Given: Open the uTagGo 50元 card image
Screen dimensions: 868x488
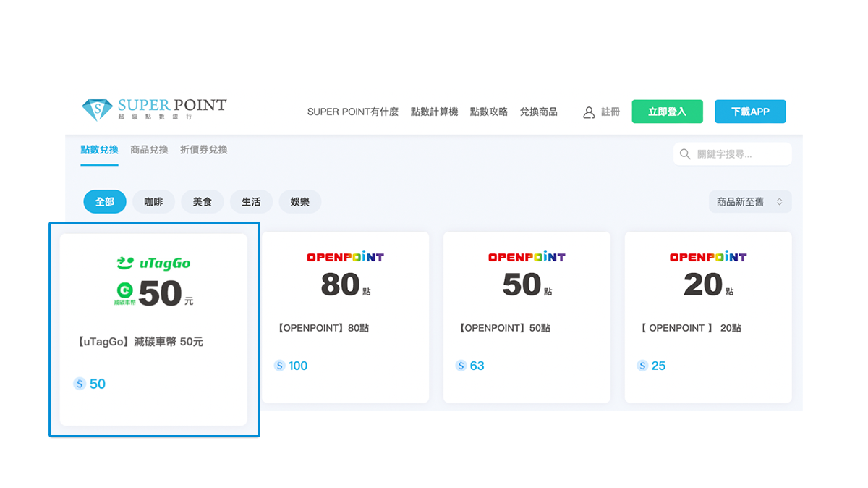Looking at the screenshot, I should tap(153, 281).
